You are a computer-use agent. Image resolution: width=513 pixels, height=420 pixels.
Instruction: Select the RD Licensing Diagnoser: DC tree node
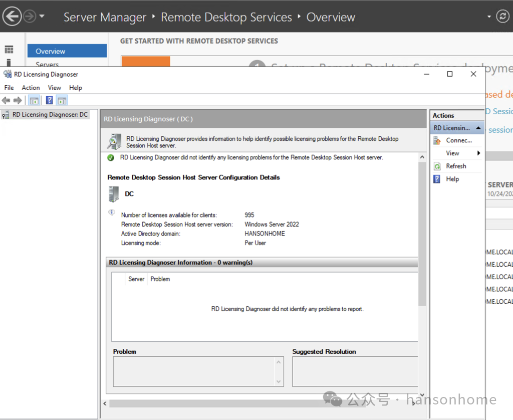(x=50, y=115)
